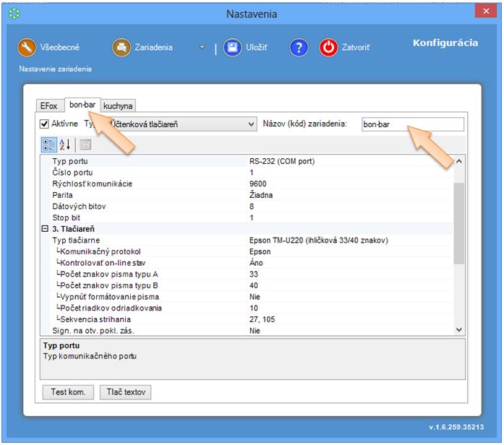Image resolution: width=504 pixels, height=445 pixels.
Task: Click the 27, 105 cut sequence value
Action: pos(262,319)
